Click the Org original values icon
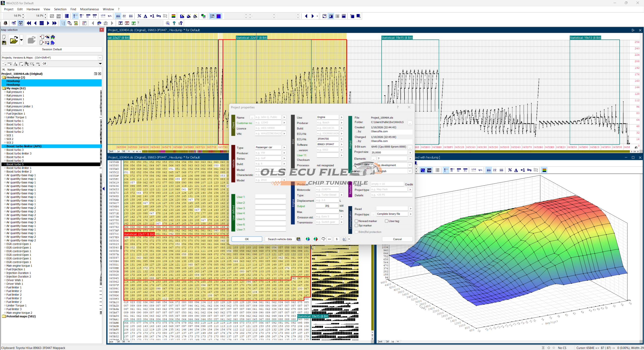The width and height of the screenshot is (644, 350). point(158,16)
